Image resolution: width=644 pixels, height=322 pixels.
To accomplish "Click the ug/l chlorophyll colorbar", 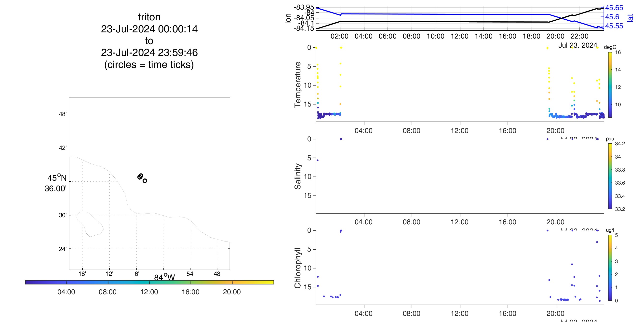I will (610, 268).
